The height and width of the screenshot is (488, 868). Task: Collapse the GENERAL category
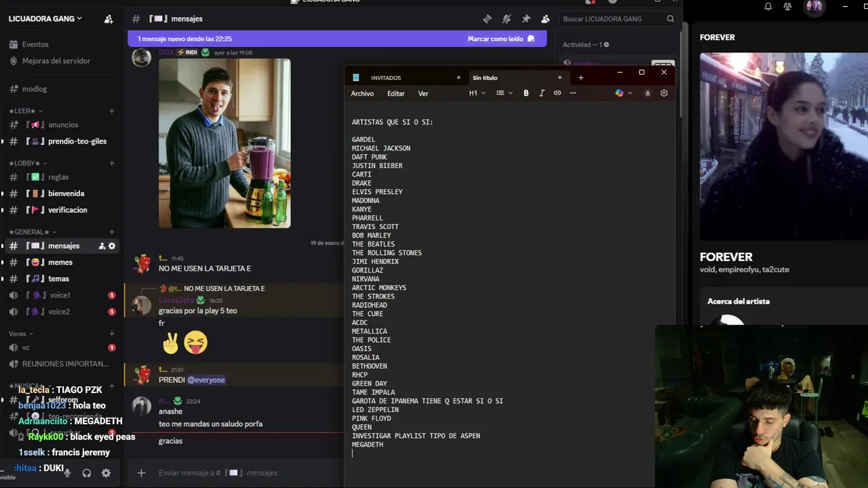(32, 232)
